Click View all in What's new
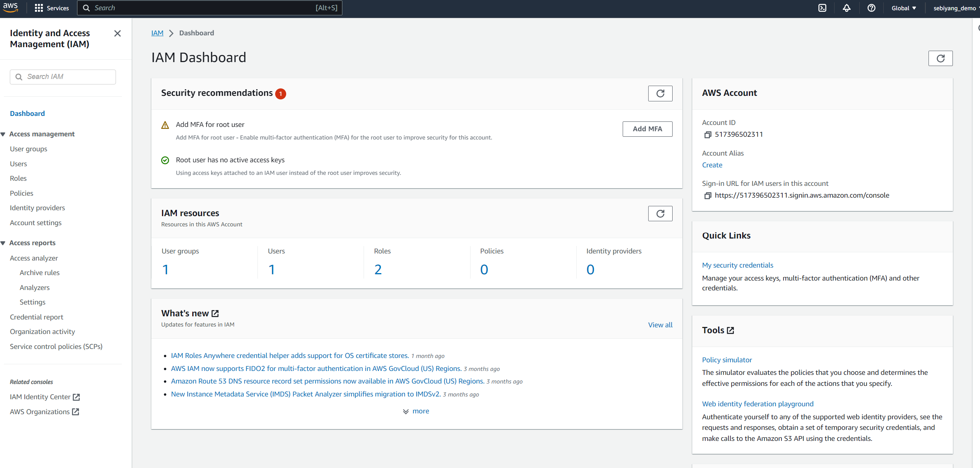Viewport: 980px width, 468px height. pos(660,325)
